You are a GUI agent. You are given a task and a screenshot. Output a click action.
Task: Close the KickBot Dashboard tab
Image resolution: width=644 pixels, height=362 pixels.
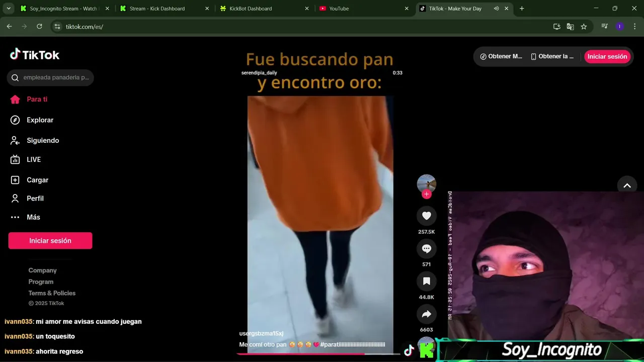click(306, 9)
